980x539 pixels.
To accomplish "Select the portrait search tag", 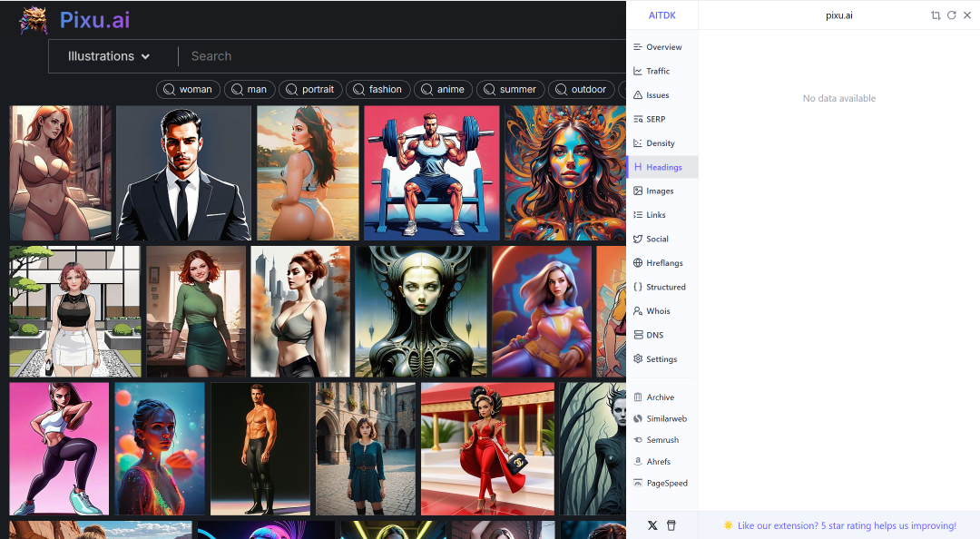I will (310, 90).
